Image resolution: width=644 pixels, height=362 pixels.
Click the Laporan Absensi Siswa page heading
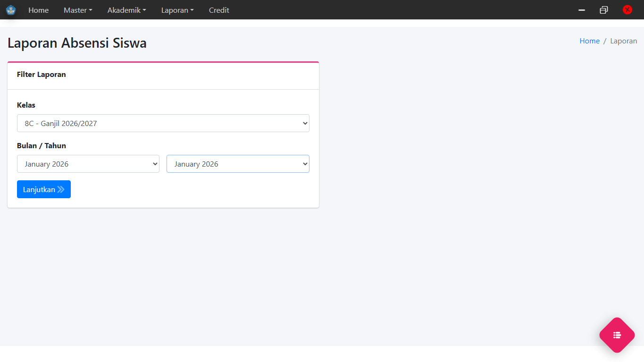coord(77,43)
